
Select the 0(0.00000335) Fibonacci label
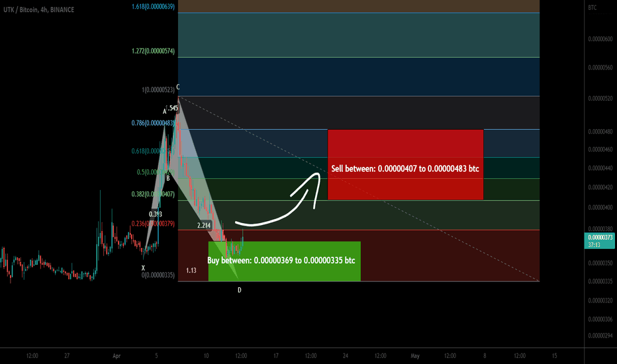158,275
